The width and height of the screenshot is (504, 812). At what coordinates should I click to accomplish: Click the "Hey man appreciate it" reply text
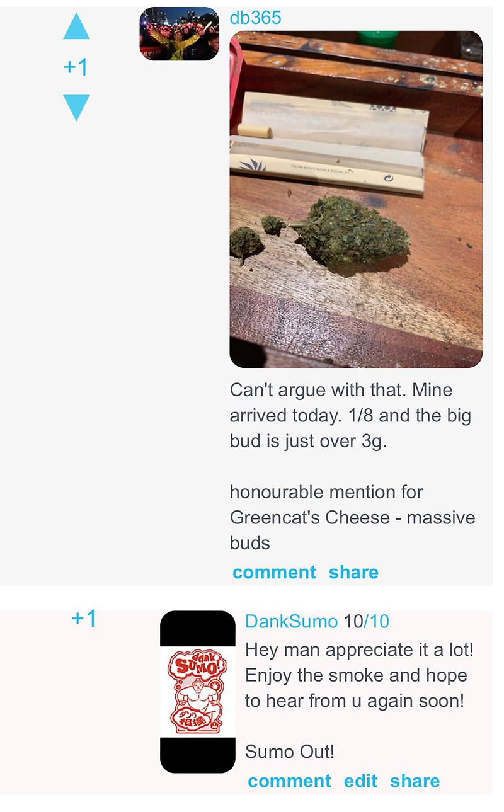359,675
